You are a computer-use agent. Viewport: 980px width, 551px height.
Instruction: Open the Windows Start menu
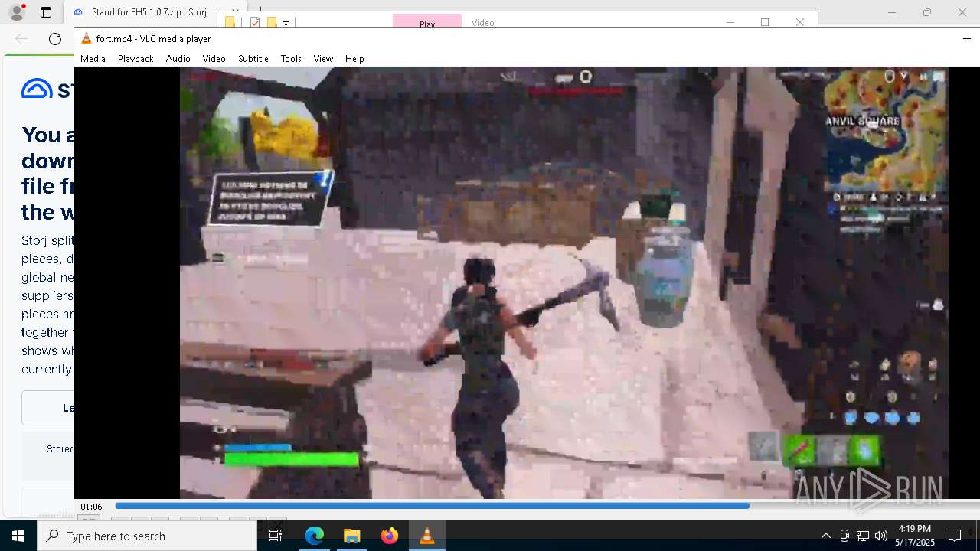tap(18, 536)
